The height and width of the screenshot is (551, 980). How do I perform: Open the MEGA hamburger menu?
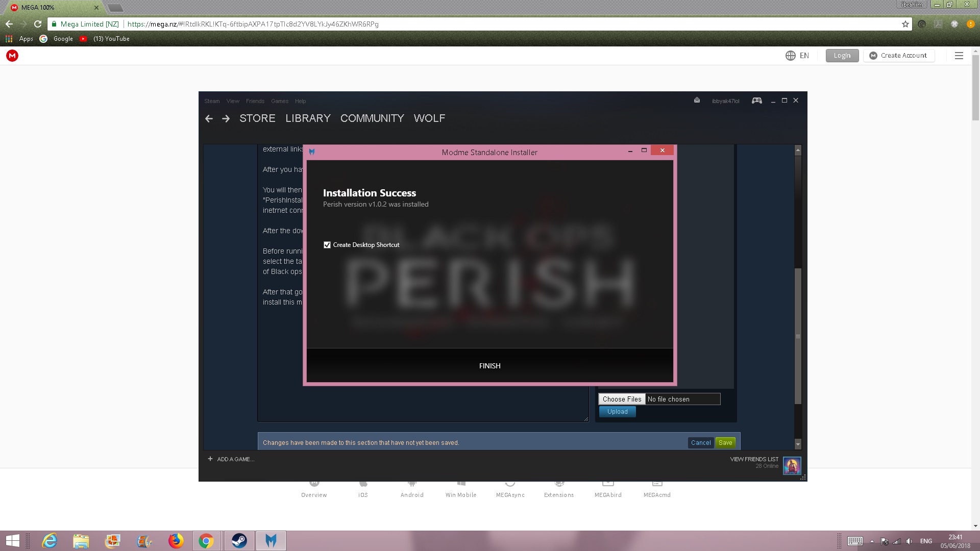pyautogui.click(x=959, y=56)
